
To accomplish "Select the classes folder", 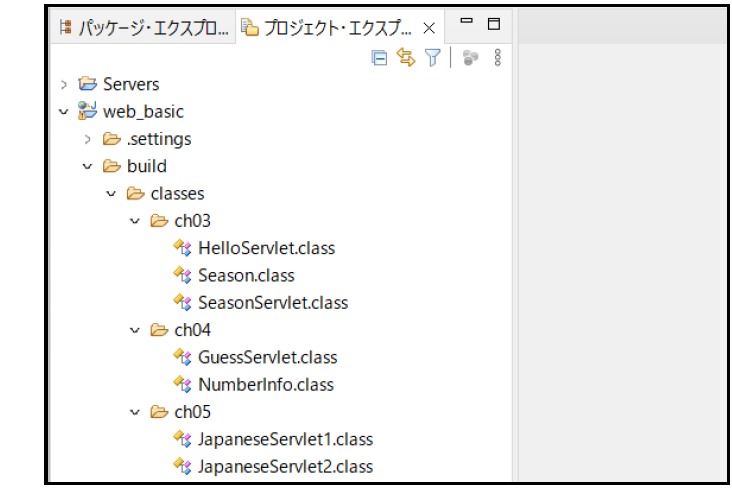I will pos(177,193).
